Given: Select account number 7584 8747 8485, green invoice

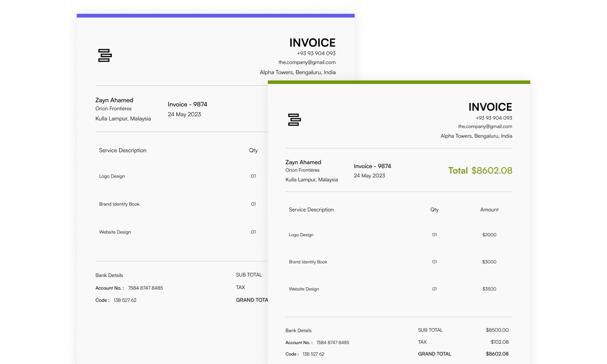Looking at the screenshot, I should [333, 343].
